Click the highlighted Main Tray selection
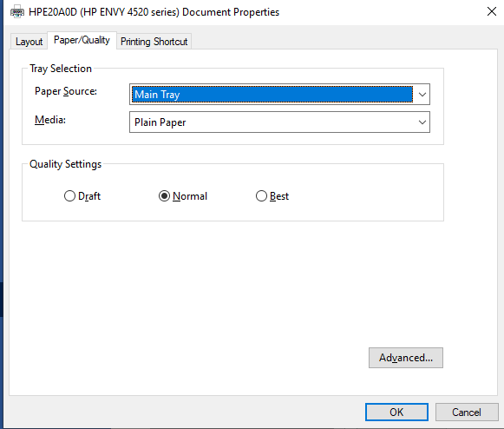This screenshot has width=504, height=429. pyautogui.click(x=272, y=95)
